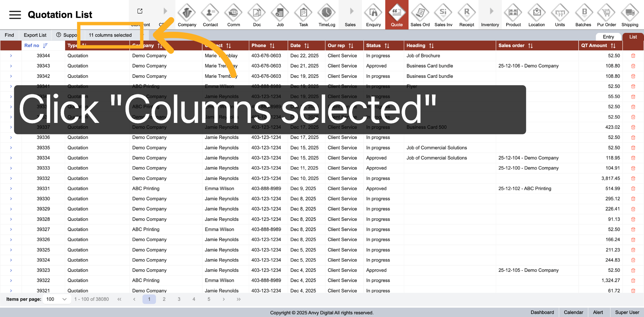Toggle sort on QT Amount column
644x317 pixels.
[x=613, y=46]
